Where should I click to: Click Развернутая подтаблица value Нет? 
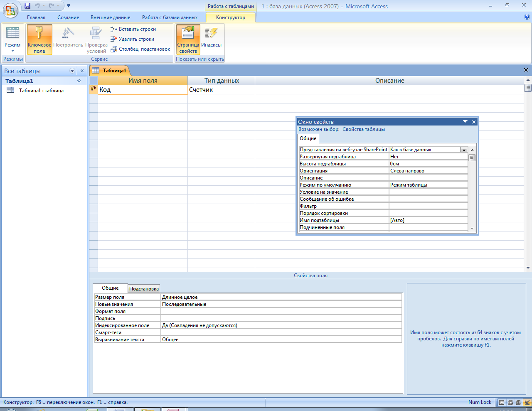pyautogui.click(x=429, y=157)
